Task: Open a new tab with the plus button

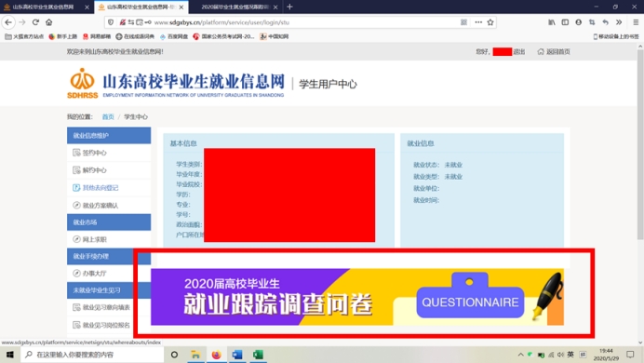Action: click(289, 7)
